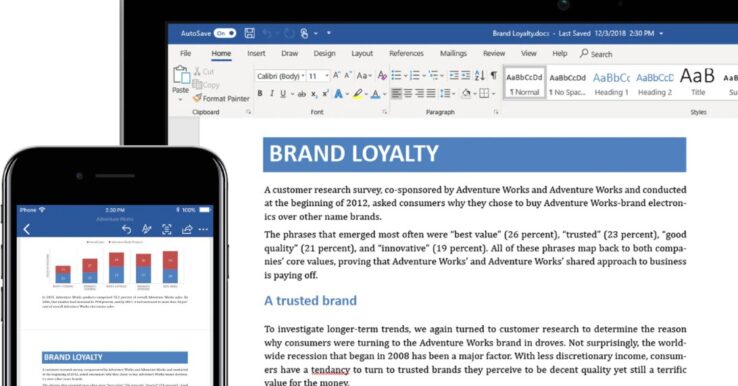Click the Decrease Indent icon
The image size is (738, 386).
[x=454, y=75]
